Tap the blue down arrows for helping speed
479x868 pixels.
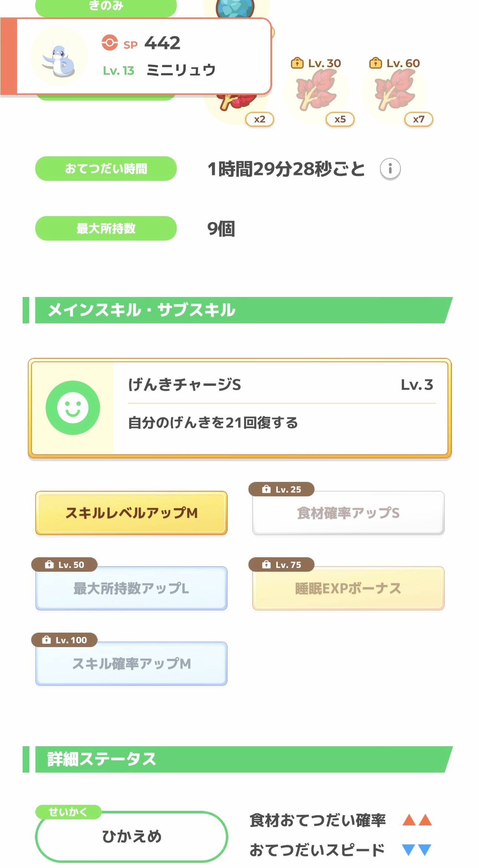pos(417,850)
